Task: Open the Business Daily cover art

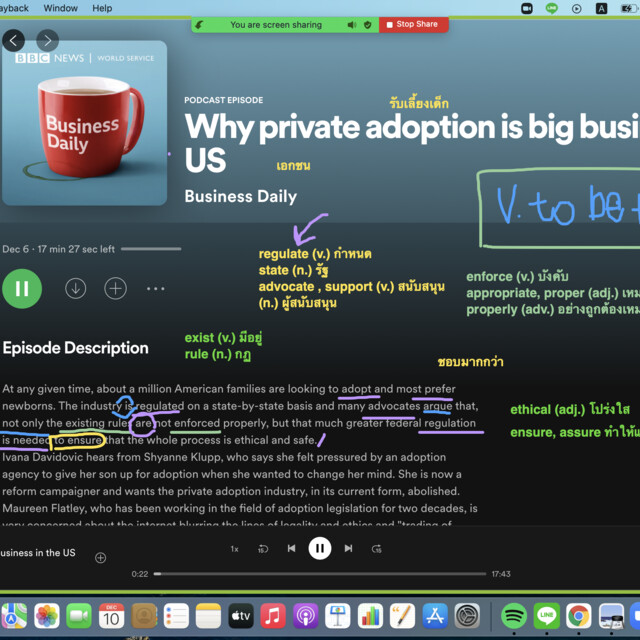Action: point(84,123)
